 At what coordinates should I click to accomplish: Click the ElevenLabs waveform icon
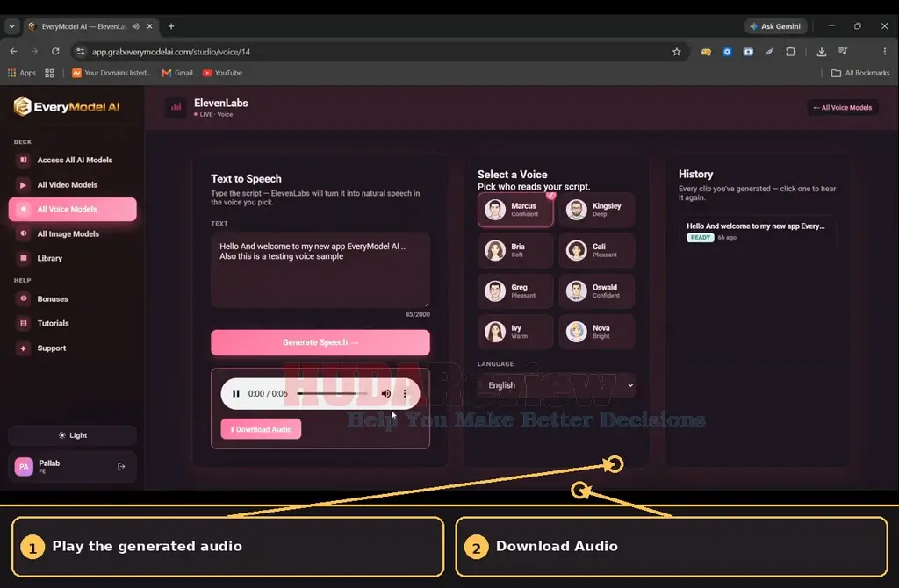[x=176, y=107]
